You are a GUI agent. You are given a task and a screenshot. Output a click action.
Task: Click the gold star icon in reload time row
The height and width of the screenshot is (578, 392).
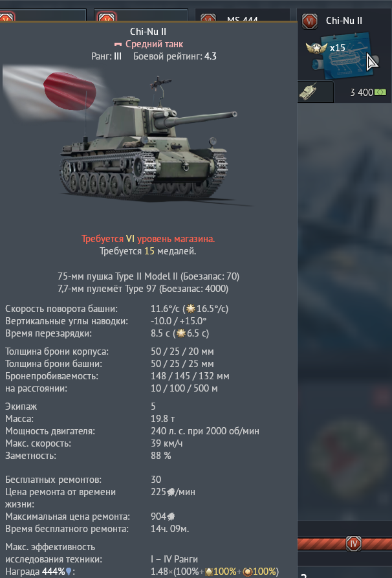[x=181, y=333]
